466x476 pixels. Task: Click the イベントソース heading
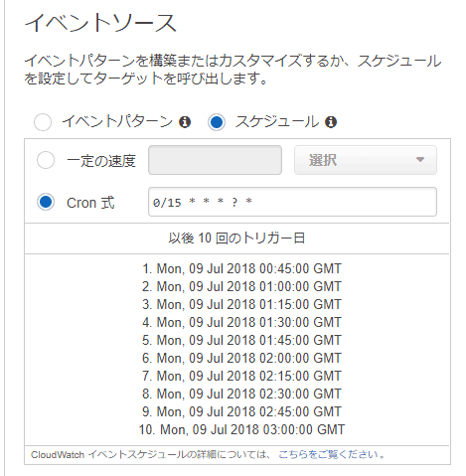pyautogui.click(x=100, y=23)
